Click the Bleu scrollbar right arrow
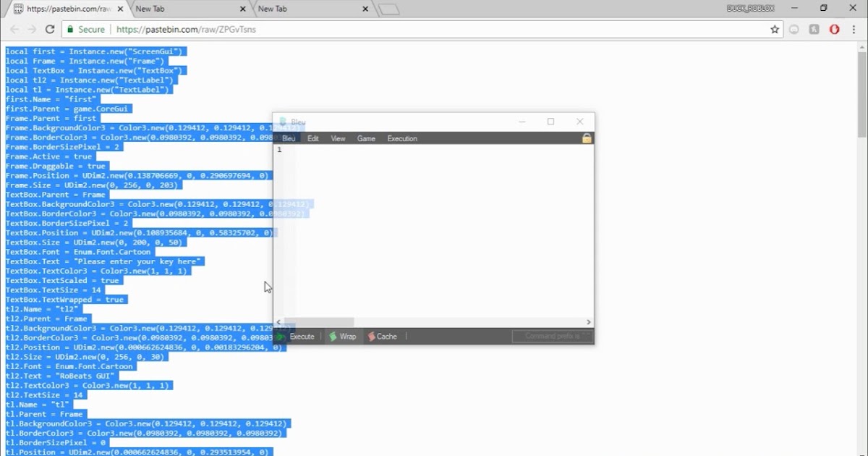The width and height of the screenshot is (868, 456). (x=589, y=322)
